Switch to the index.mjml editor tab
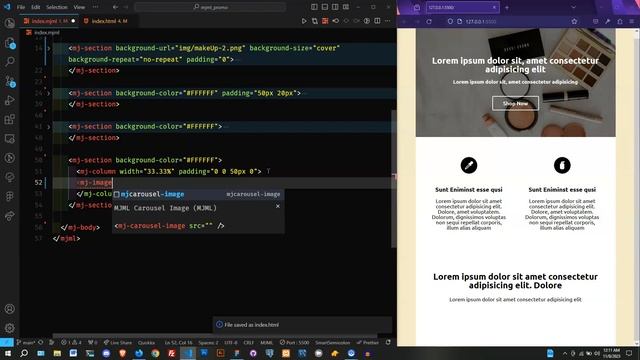640x360 pixels. point(49,21)
